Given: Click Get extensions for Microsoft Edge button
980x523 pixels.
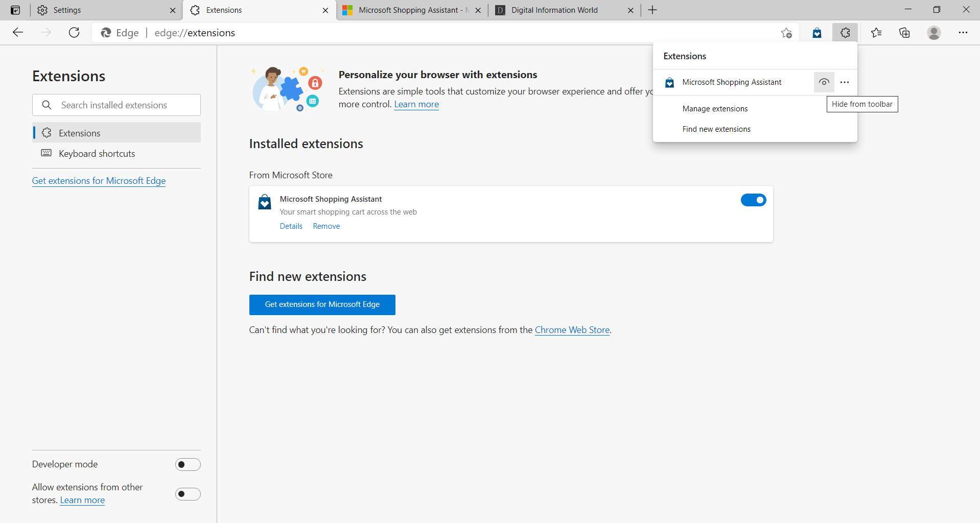Looking at the screenshot, I should point(322,304).
